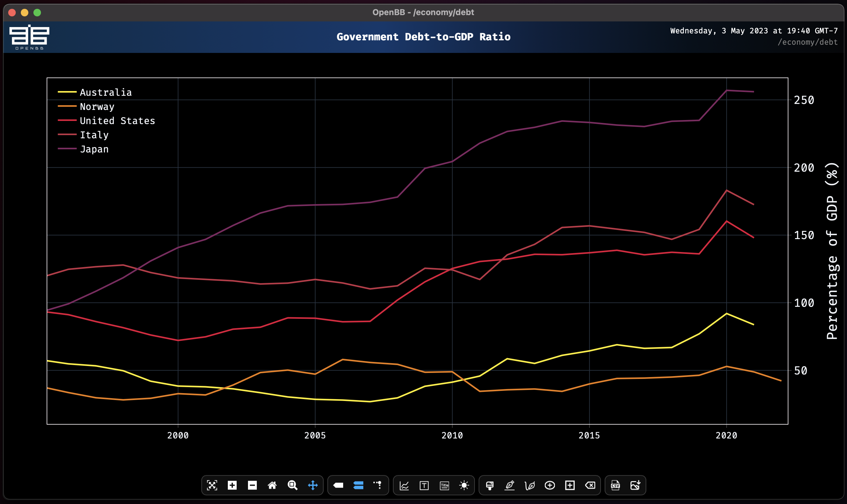The width and height of the screenshot is (847, 504).
Task: Open the edit Title icon
Action: 444,485
